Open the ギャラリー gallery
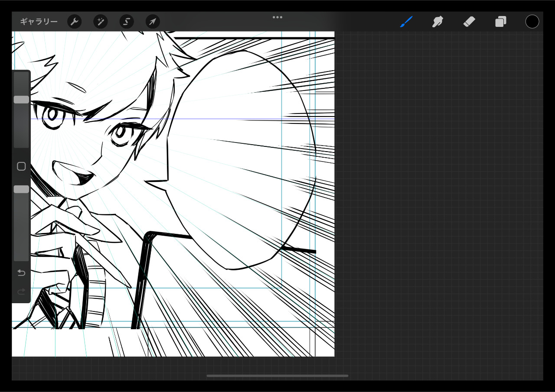 39,22
